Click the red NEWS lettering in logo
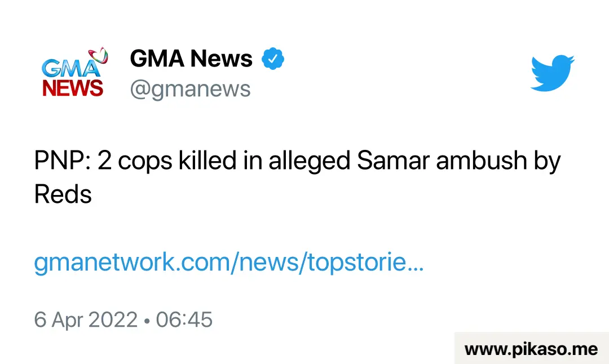The image size is (609, 364). coord(73,88)
